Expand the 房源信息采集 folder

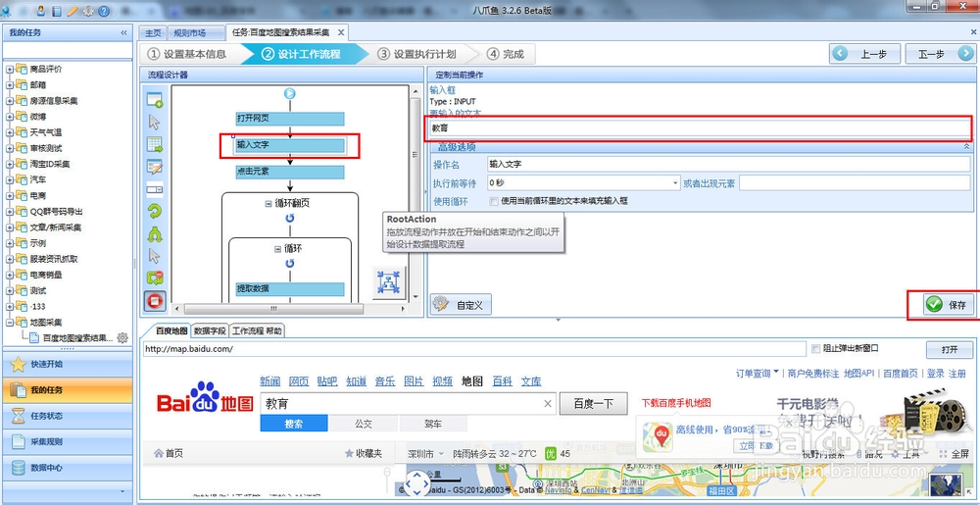pyautogui.click(x=10, y=101)
